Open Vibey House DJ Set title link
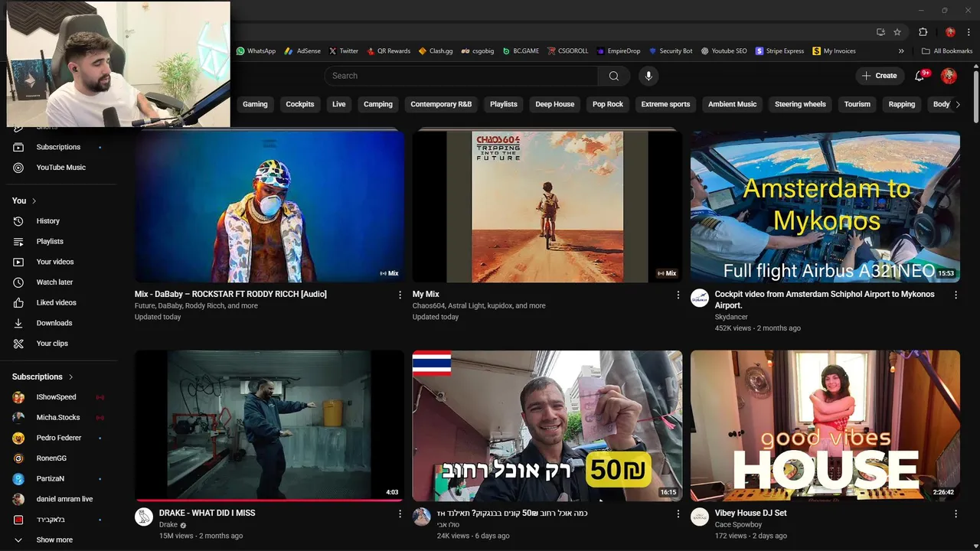Image resolution: width=980 pixels, height=551 pixels. tap(750, 513)
